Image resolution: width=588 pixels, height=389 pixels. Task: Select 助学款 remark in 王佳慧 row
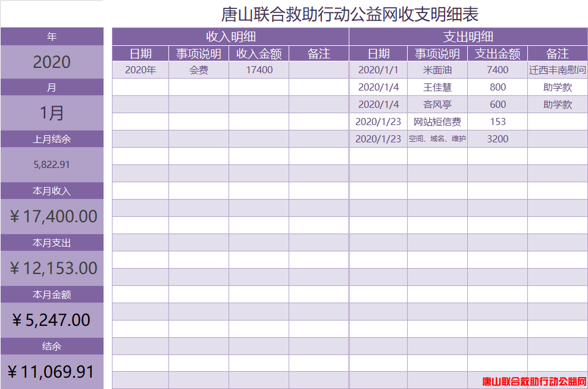(558, 87)
